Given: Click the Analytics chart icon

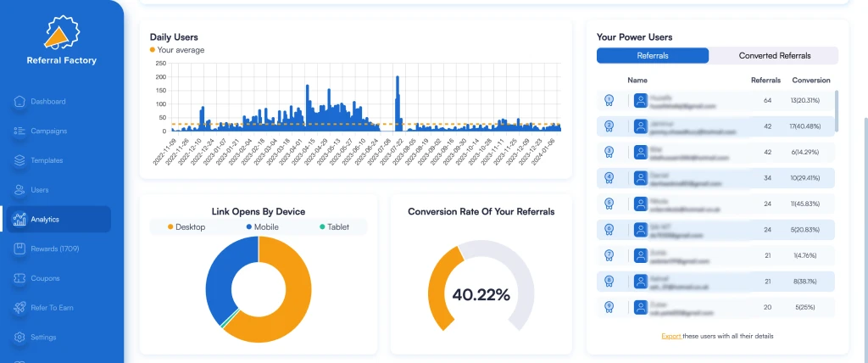Looking at the screenshot, I should pyautogui.click(x=19, y=220).
